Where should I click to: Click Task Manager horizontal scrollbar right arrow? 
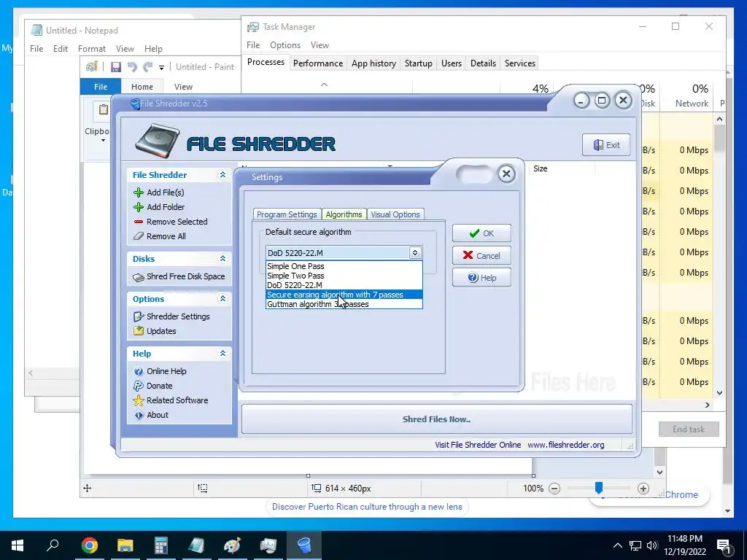(x=708, y=405)
